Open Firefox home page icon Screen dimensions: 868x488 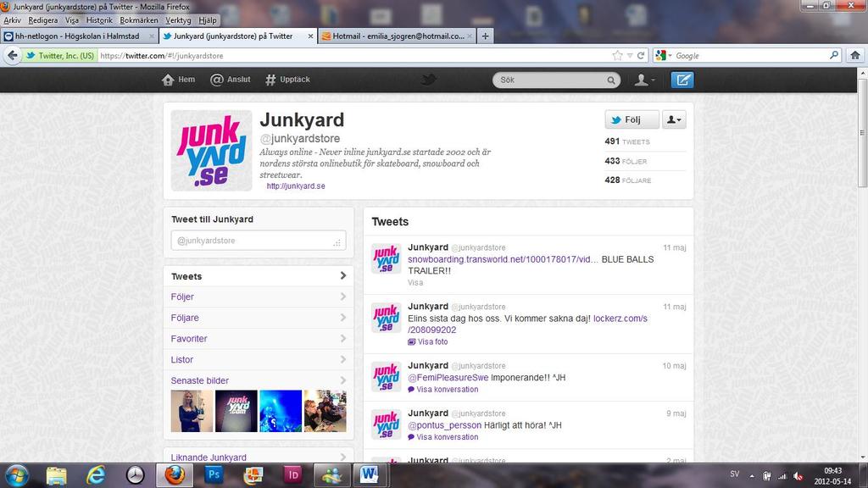pyautogui.click(x=854, y=55)
